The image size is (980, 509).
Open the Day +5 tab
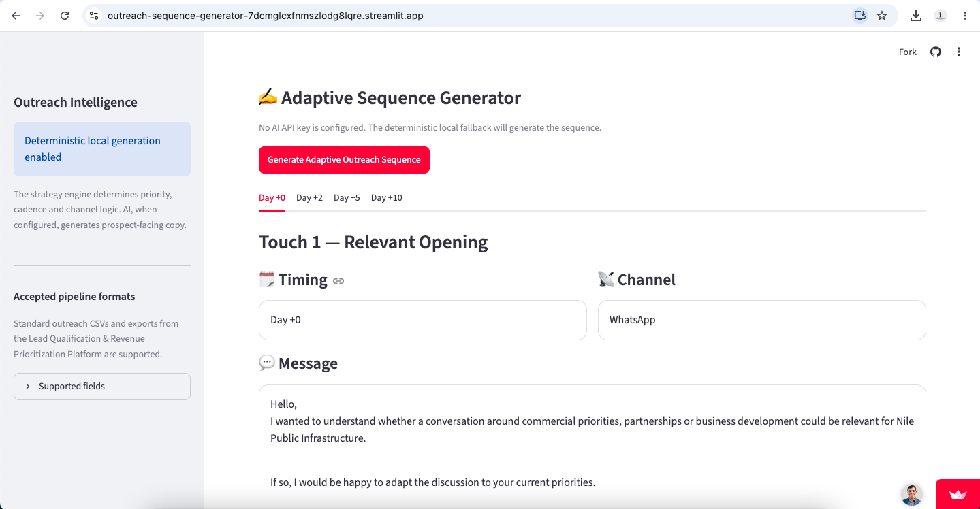point(347,198)
